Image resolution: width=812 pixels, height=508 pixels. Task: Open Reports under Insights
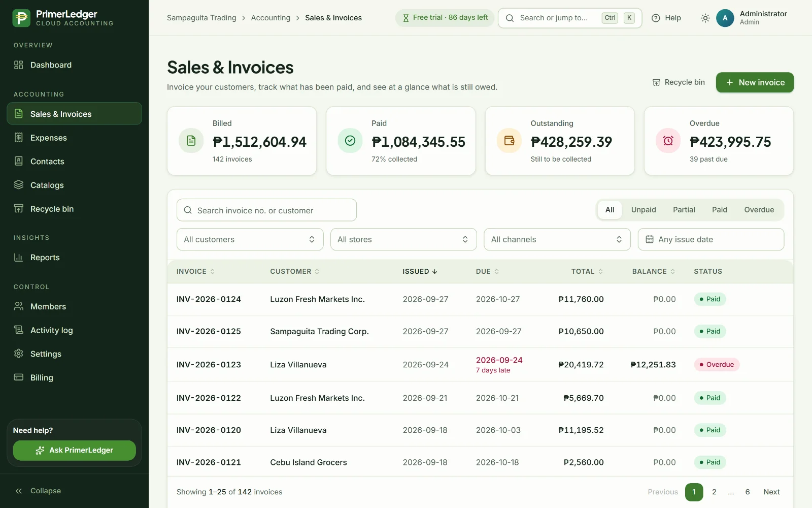[74, 258]
